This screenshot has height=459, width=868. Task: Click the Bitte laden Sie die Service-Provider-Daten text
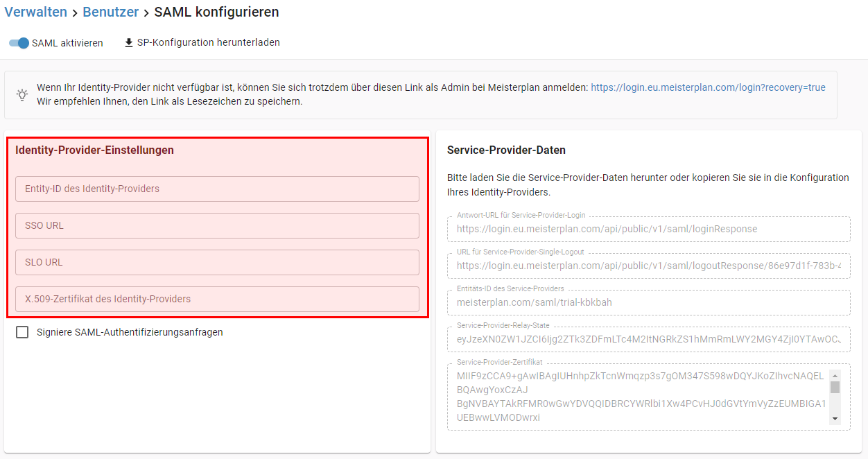648,184
